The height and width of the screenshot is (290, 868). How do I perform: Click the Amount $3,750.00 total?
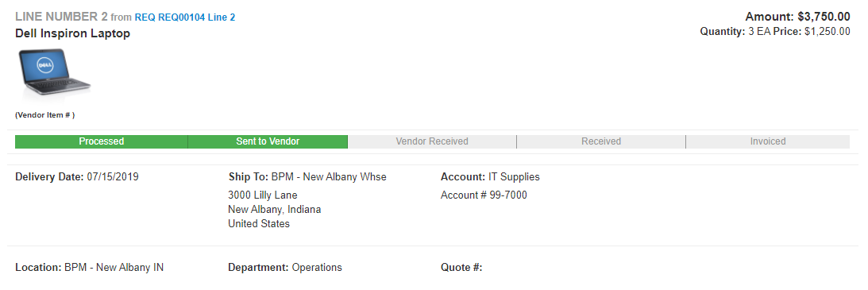(x=797, y=17)
